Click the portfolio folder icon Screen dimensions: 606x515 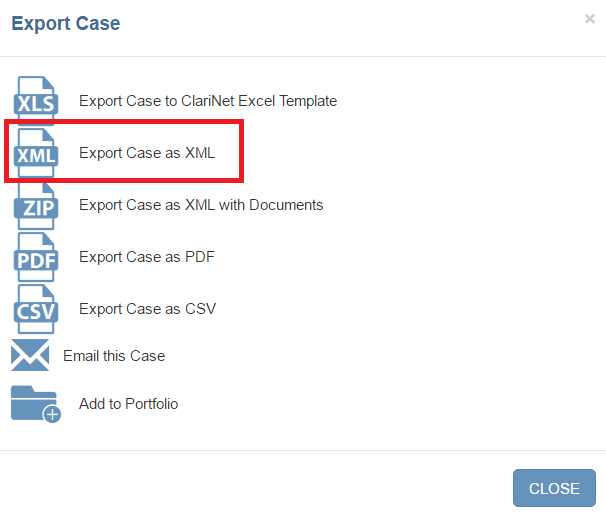(32, 402)
